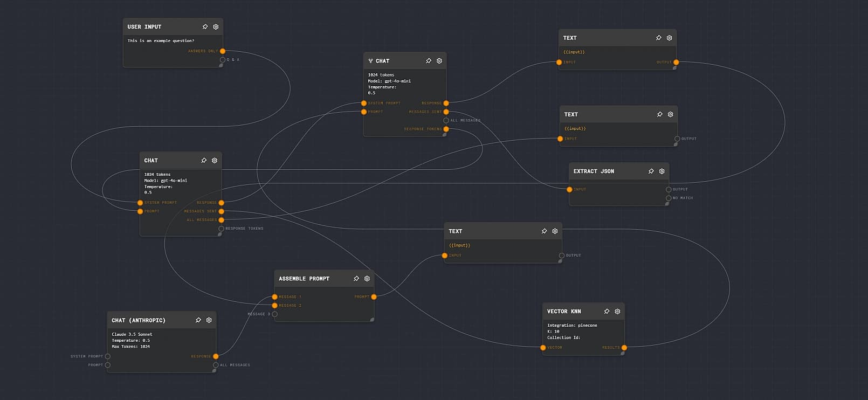Click the Vector KNN node resize handle

point(622,354)
